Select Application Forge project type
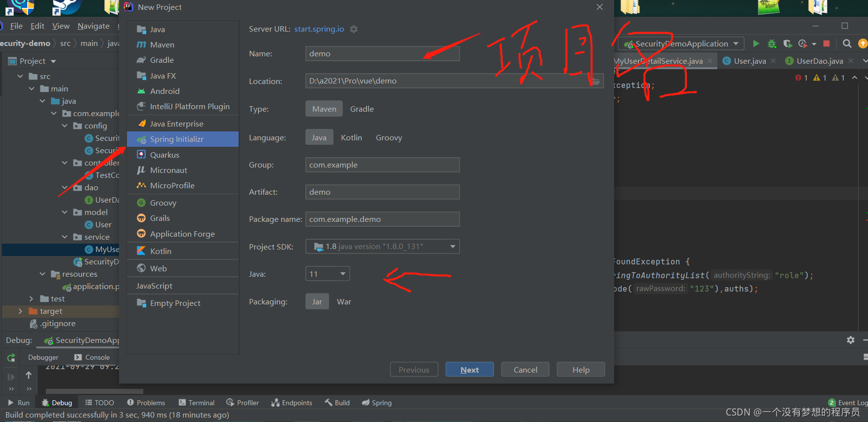Screen dimensions: 868x422 click(x=183, y=234)
